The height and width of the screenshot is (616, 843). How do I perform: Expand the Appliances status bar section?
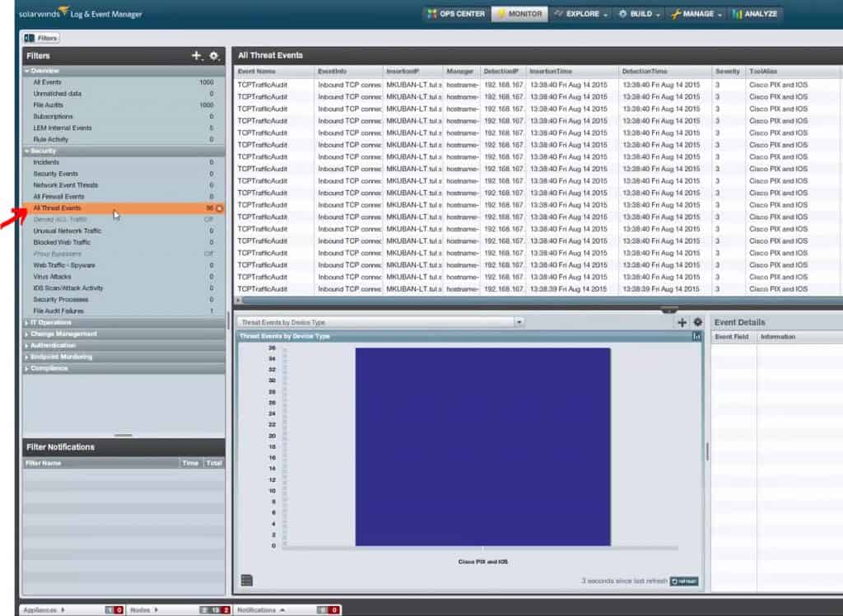[44, 610]
